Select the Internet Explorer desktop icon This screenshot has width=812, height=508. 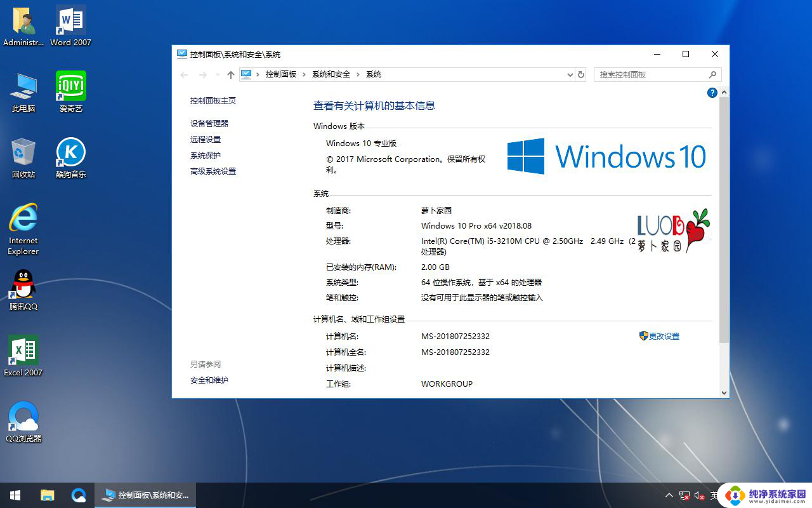coord(23,230)
